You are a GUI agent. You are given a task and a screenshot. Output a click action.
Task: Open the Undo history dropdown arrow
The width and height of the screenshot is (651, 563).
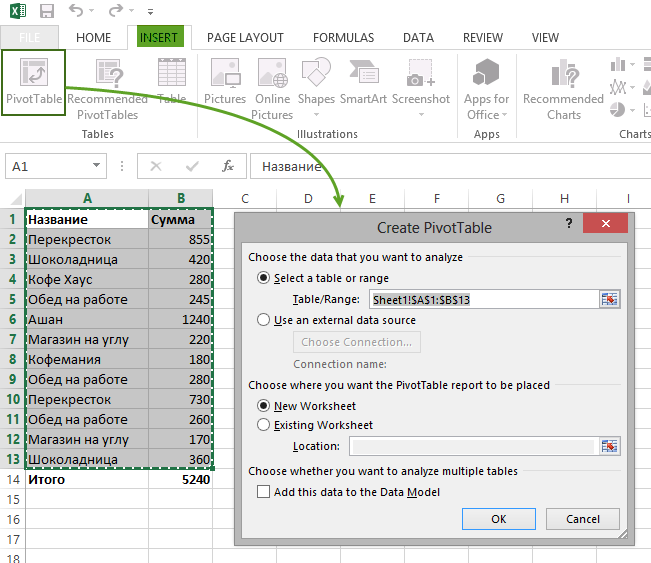92,11
